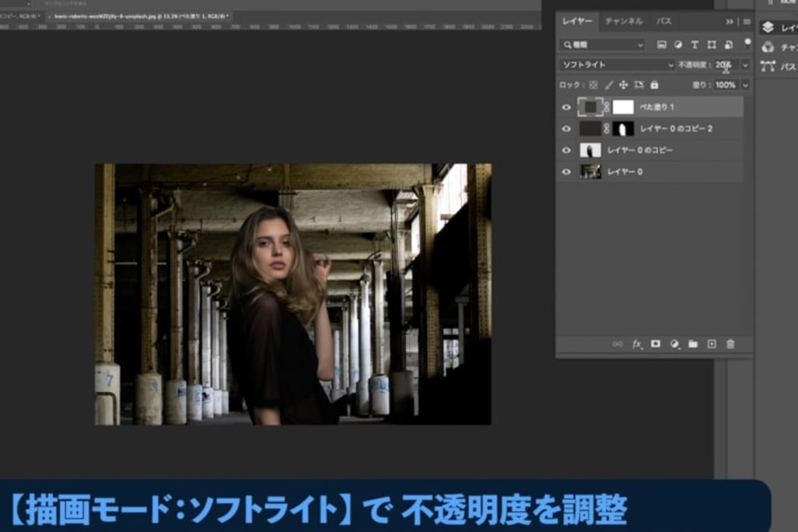Click the layer style fx icon
Image resolution: width=798 pixels, height=532 pixels.
(x=637, y=344)
